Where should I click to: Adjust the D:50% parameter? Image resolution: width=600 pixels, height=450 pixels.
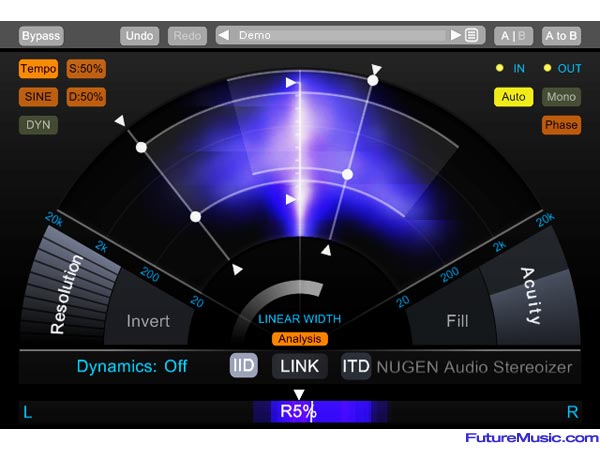tap(86, 97)
